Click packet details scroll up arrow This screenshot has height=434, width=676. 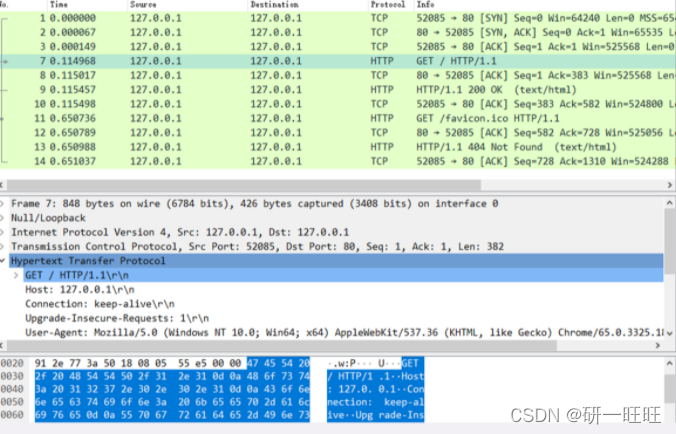coord(670,203)
